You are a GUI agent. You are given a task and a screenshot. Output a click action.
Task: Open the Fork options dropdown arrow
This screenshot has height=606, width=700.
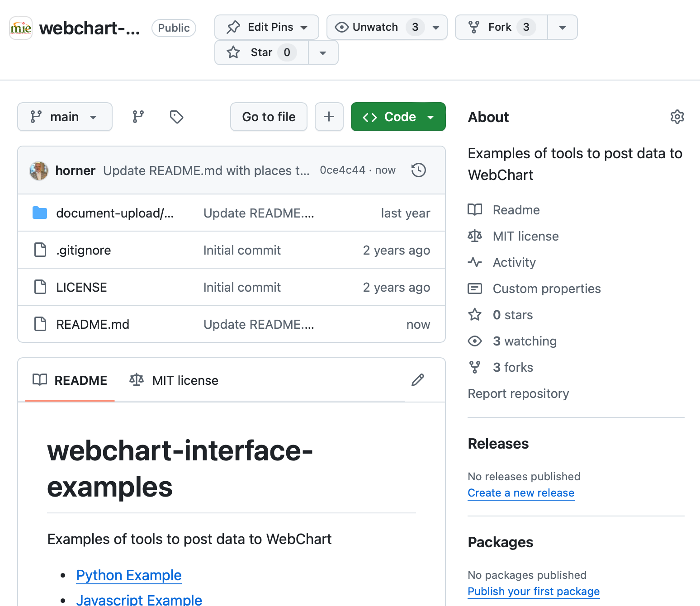click(x=562, y=27)
